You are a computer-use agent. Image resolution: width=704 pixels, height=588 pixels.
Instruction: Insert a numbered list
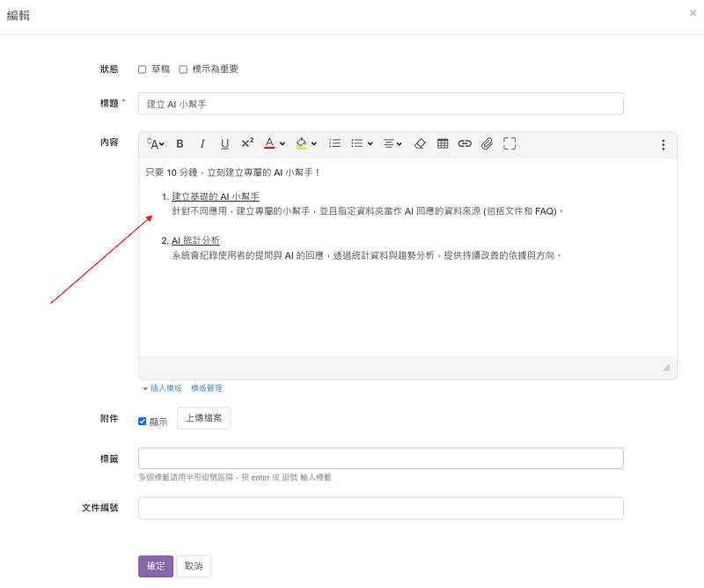(x=334, y=144)
